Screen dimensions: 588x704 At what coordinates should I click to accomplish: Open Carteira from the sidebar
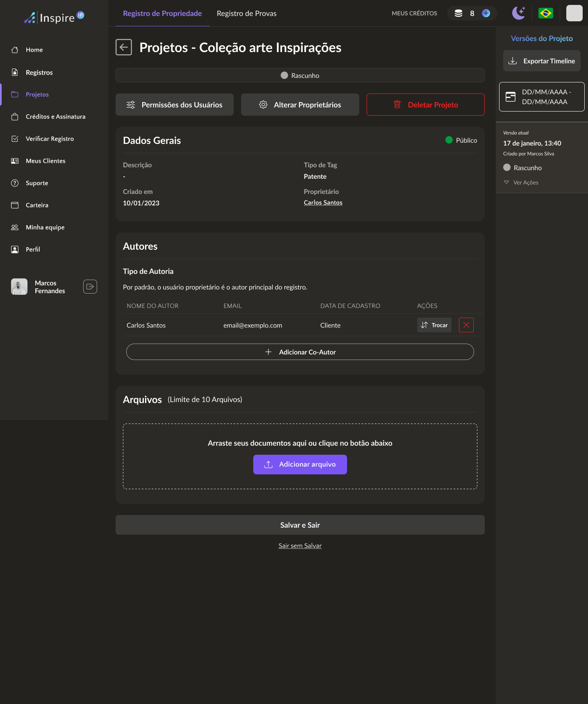(37, 205)
